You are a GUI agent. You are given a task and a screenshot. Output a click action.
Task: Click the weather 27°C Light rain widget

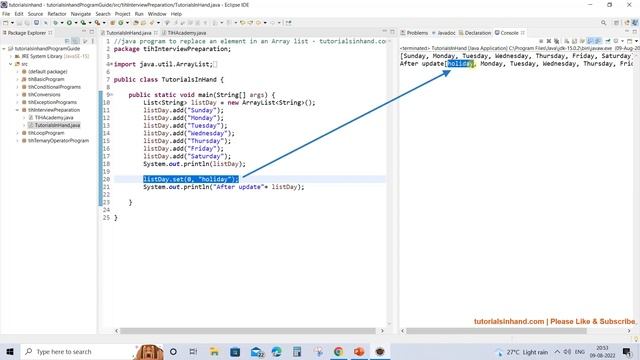(x=522, y=352)
